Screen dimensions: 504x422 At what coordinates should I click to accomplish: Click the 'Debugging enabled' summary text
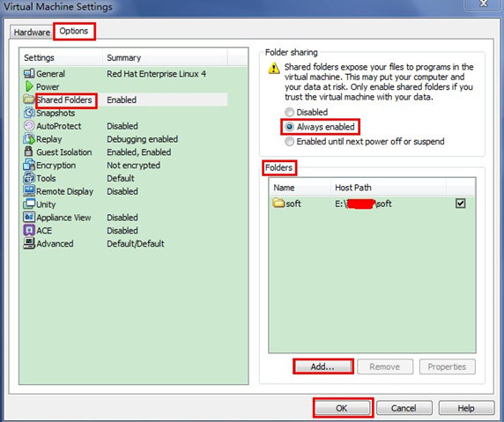click(x=143, y=139)
